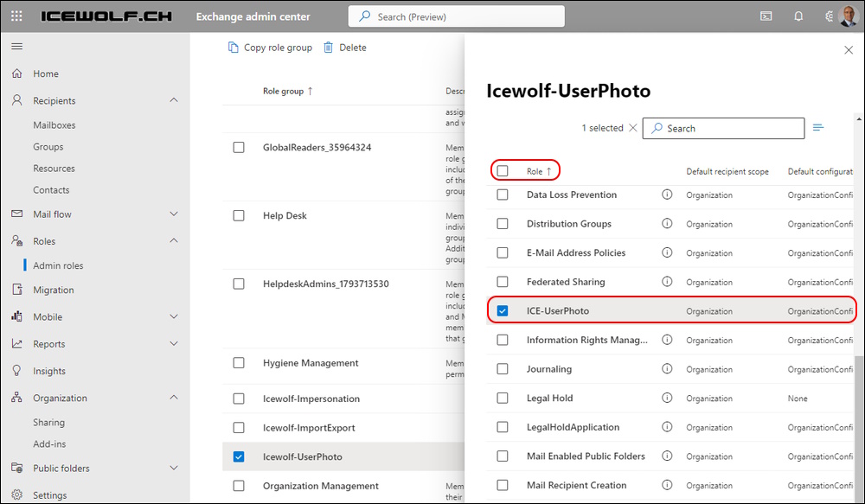Select the Help Desk role group checkbox

pyautogui.click(x=239, y=215)
